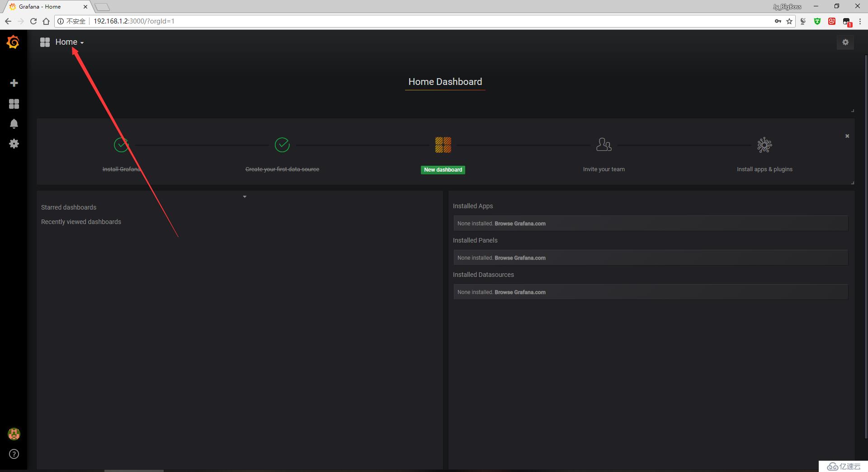Click the New dashboard tile icon
Viewport: 868px width, 472px height.
(443, 145)
